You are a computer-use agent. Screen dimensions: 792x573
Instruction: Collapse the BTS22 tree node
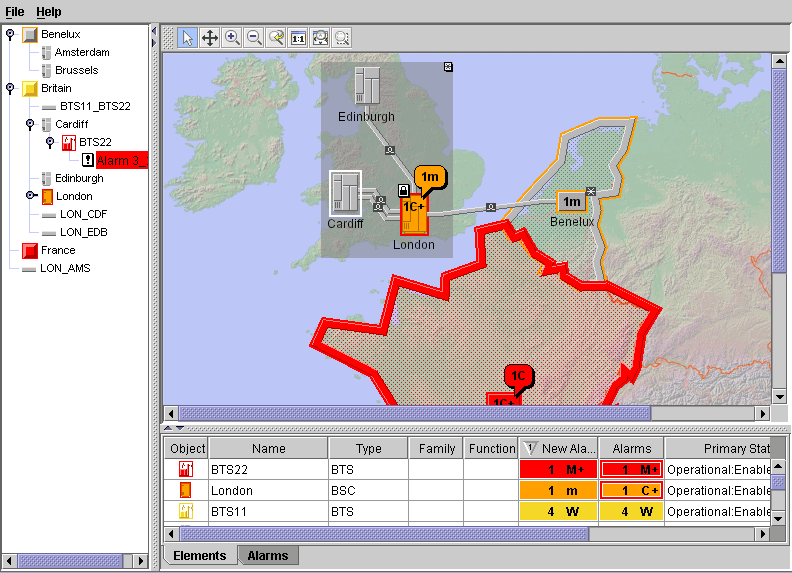point(51,142)
